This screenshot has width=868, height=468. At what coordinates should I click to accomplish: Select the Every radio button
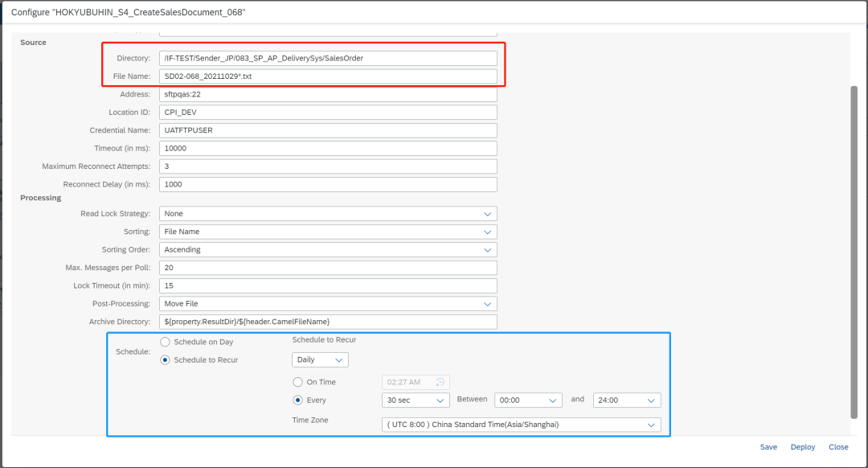(x=298, y=400)
